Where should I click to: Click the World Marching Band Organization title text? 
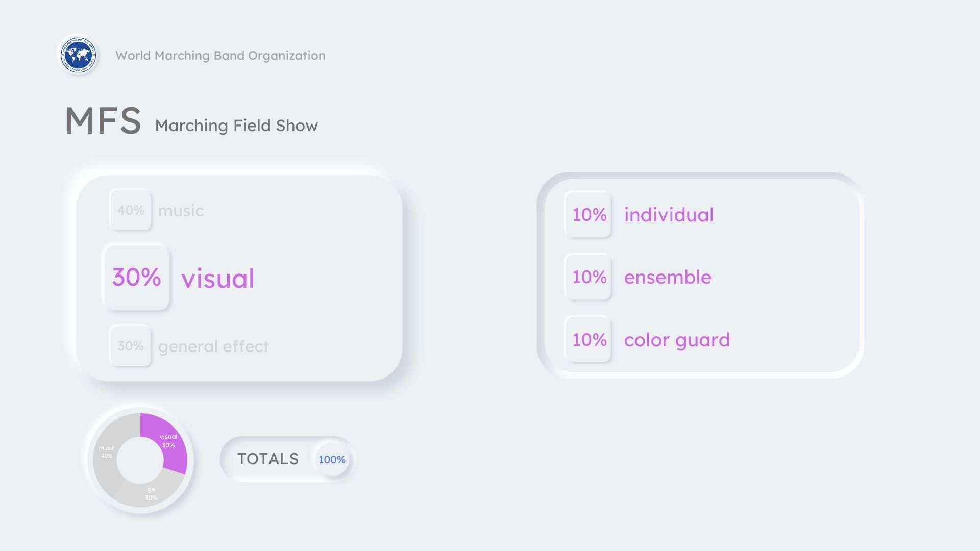click(x=220, y=55)
